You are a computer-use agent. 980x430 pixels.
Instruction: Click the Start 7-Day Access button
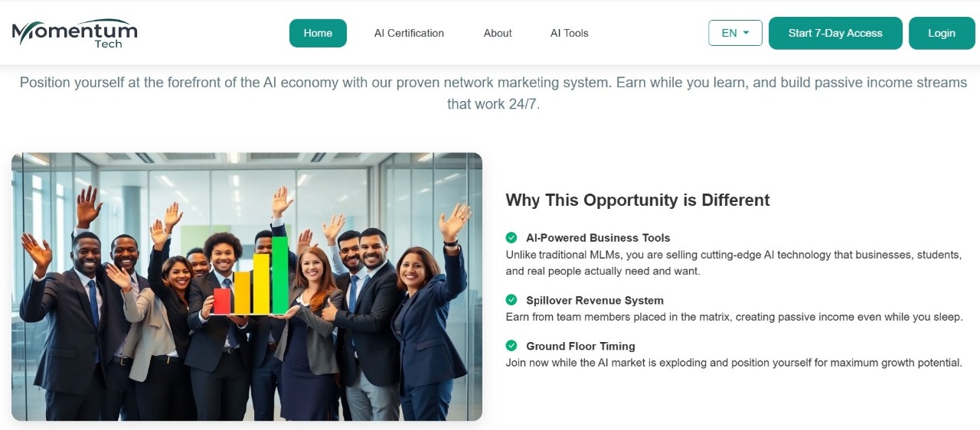[835, 33]
